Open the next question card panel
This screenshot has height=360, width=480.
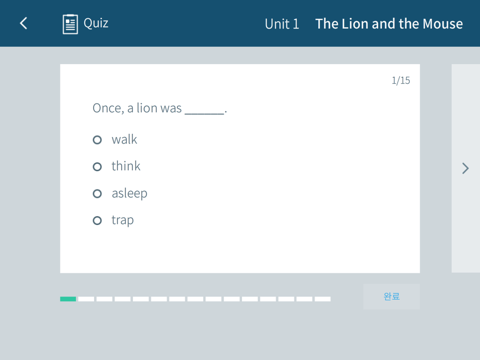(x=466, y=168)
